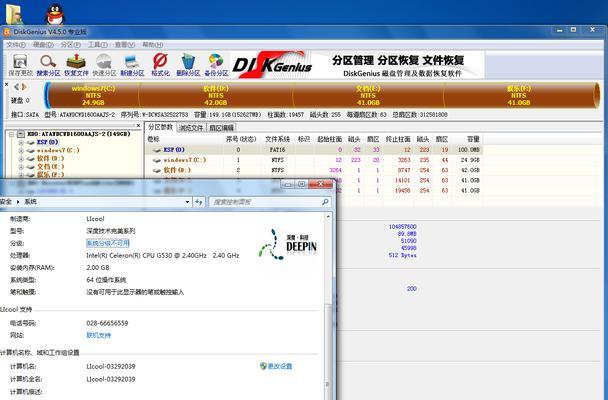Screen dimensions: 608x400
Task: Open the 分区(P) menu
Action: pos(71,45)
